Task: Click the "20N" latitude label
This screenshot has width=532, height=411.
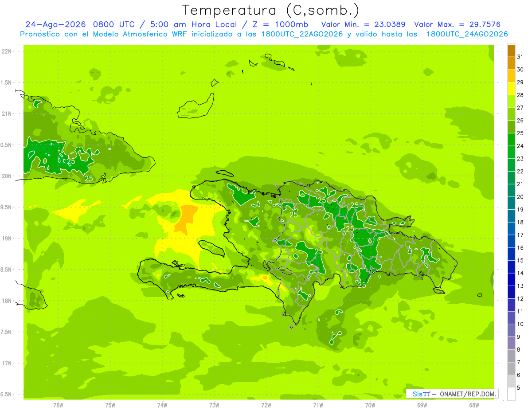Action: pyautogui.click(x=7, y=176)
